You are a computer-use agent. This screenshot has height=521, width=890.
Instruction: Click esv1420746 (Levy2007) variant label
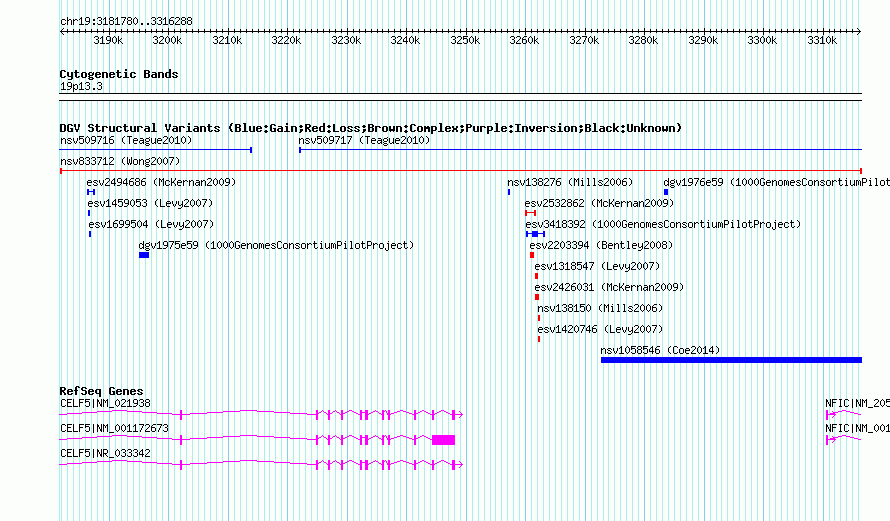600,329
